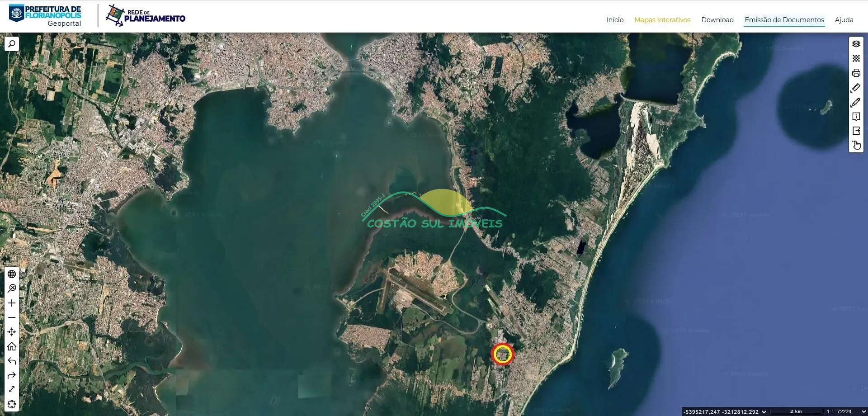868x416 pixels.
Task: Click the diagonal double-arrow icon
Action: 12,389
